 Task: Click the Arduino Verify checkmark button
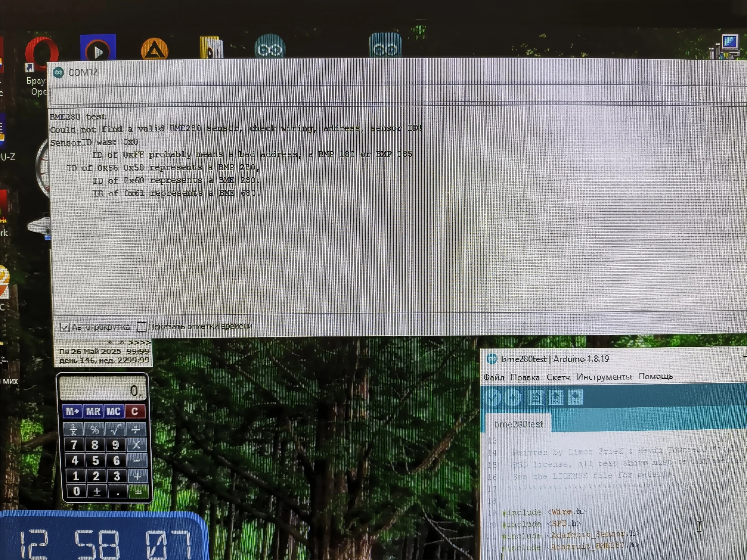click(493, 397)
